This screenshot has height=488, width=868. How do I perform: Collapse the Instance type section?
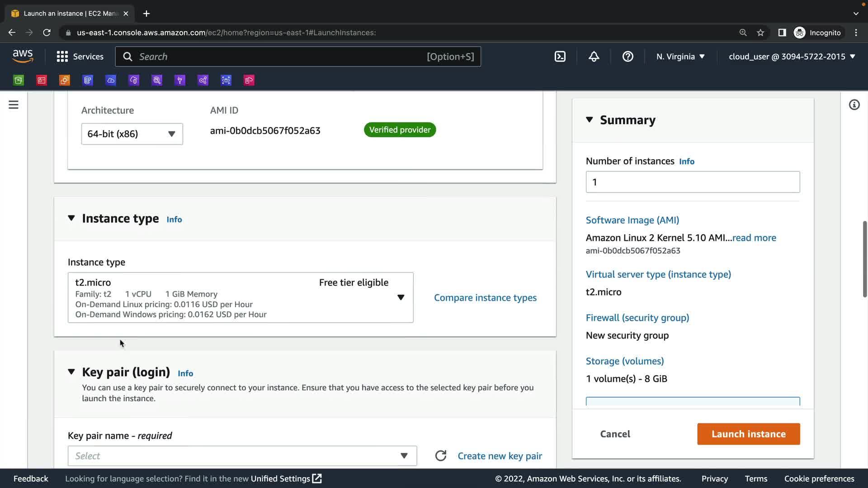pyautogui.click(x=71, y=218)
